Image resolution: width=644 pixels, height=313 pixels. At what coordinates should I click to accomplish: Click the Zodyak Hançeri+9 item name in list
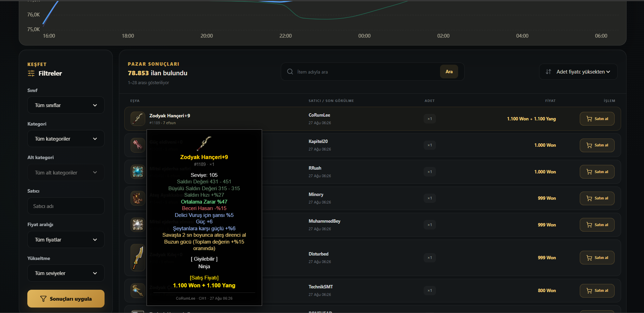(x=170, y=116)
